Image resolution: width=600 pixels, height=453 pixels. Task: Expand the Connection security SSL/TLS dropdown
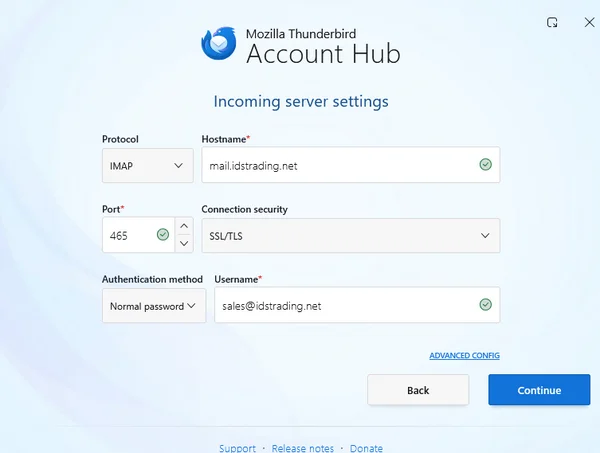pos(350,235)
